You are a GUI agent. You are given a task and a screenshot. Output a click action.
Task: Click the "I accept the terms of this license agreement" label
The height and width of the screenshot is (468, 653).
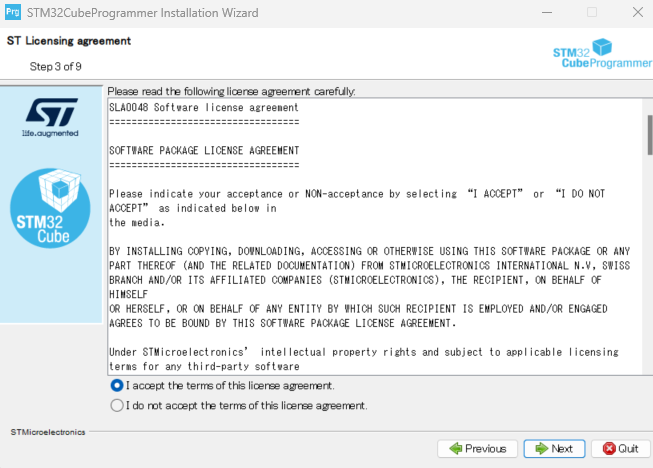[x=230, y=385]
